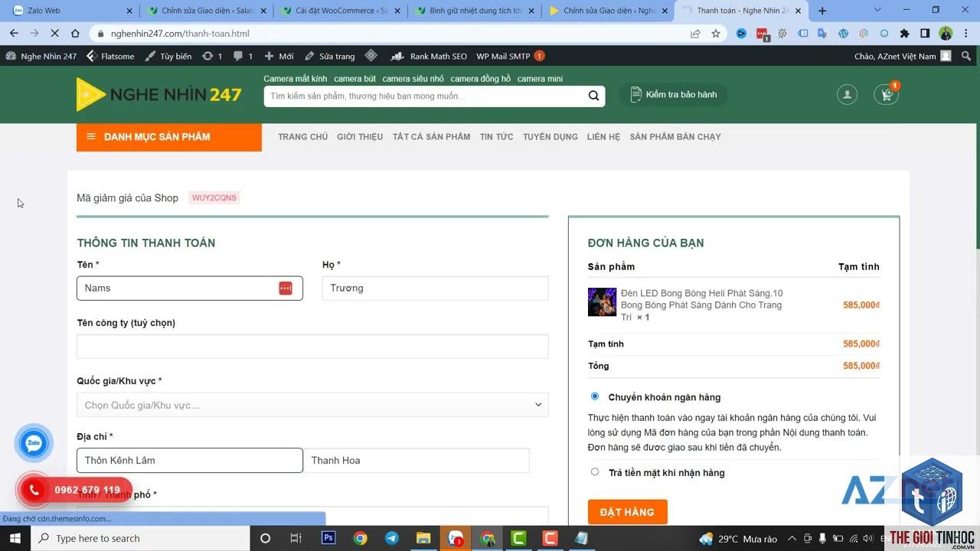Switch to Cài đặt WooCommerce tab
This screenshot has width=980, height=551.
point(340,11)
